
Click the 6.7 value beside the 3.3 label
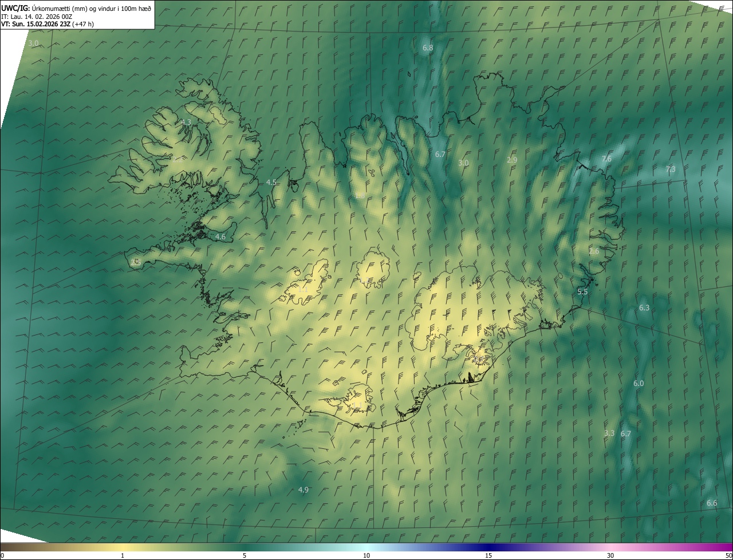[x=625, y=434]
